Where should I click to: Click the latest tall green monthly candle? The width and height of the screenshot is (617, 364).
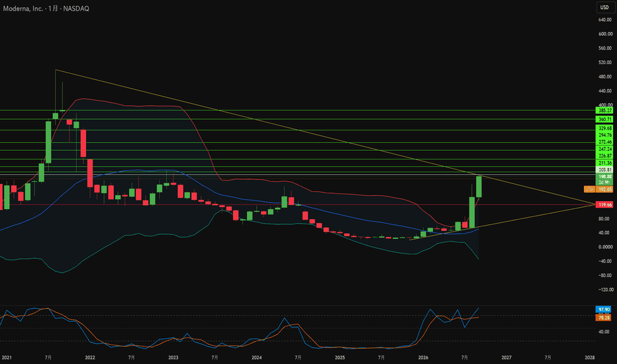479,187
